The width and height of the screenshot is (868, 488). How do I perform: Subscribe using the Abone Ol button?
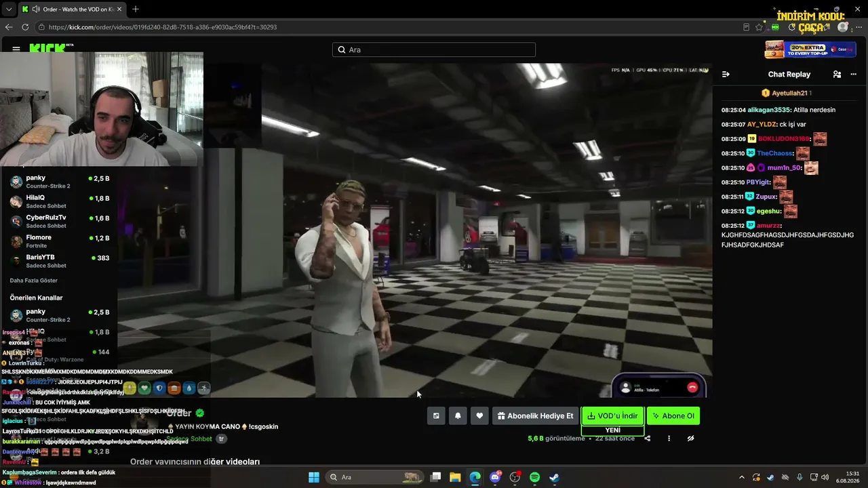[673, 416]
